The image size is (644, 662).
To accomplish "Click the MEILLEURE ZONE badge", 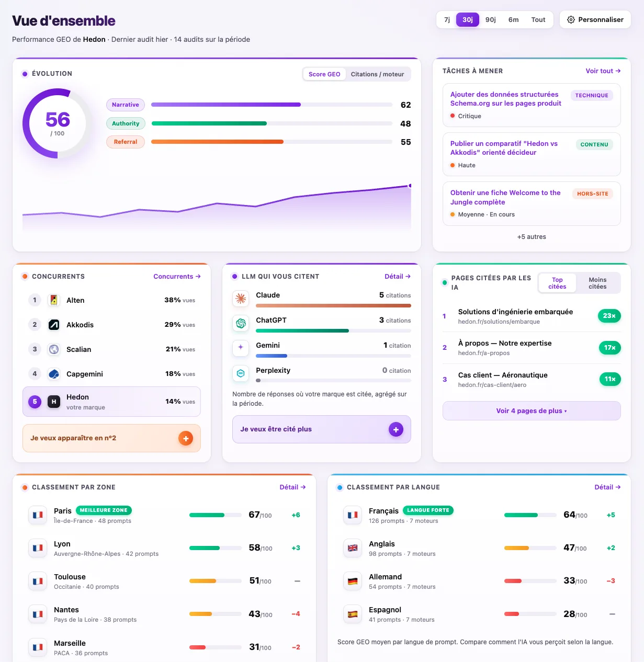I will 104,510.
